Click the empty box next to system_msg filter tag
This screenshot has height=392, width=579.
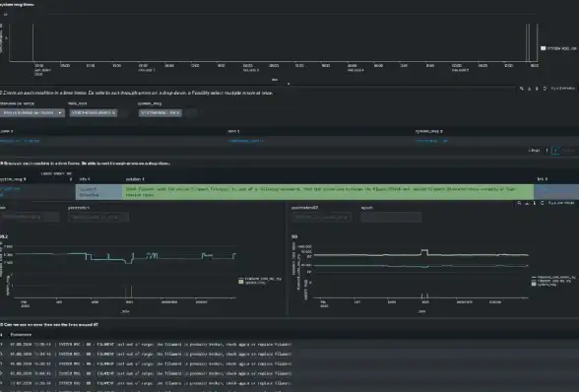coord(192,112)
